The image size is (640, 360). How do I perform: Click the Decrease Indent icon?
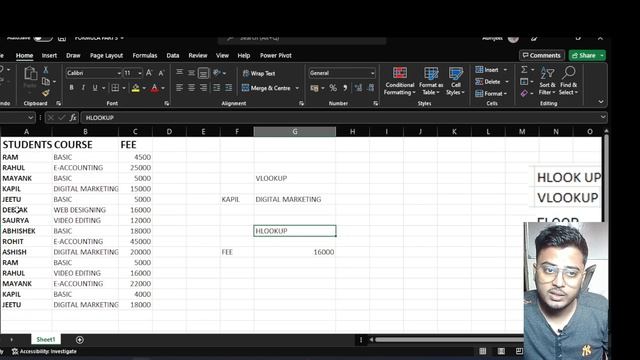point(216,88)
